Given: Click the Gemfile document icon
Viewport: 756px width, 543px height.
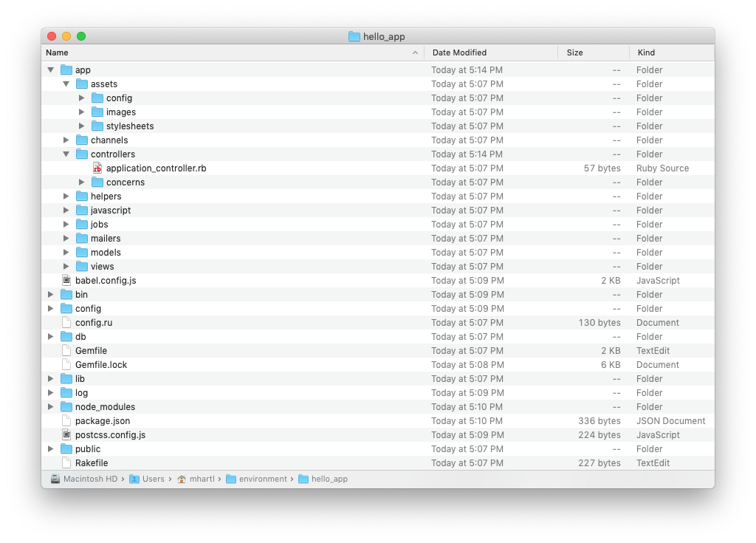Looking at the screenshot, I should click(x=66, y=350).
